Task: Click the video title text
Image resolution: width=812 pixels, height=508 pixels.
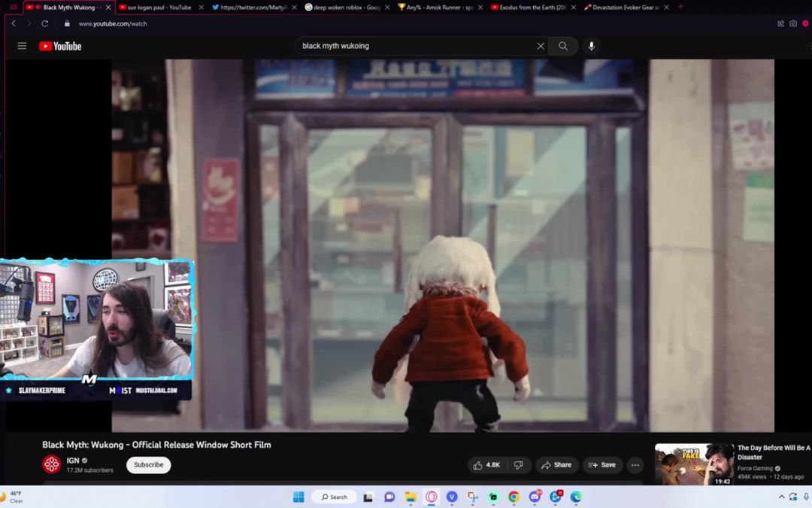Action: pos(156,445)
